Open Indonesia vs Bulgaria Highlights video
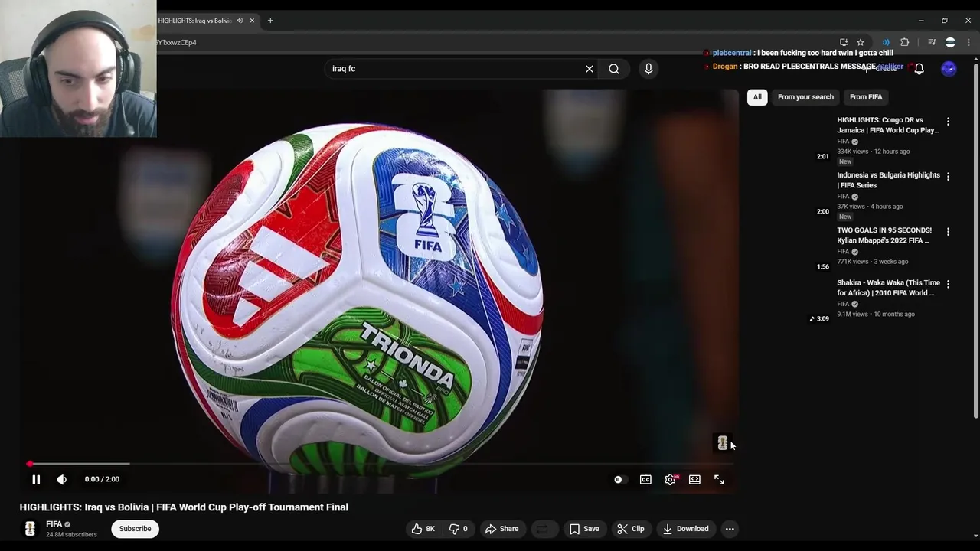 (x=888, y=180)
